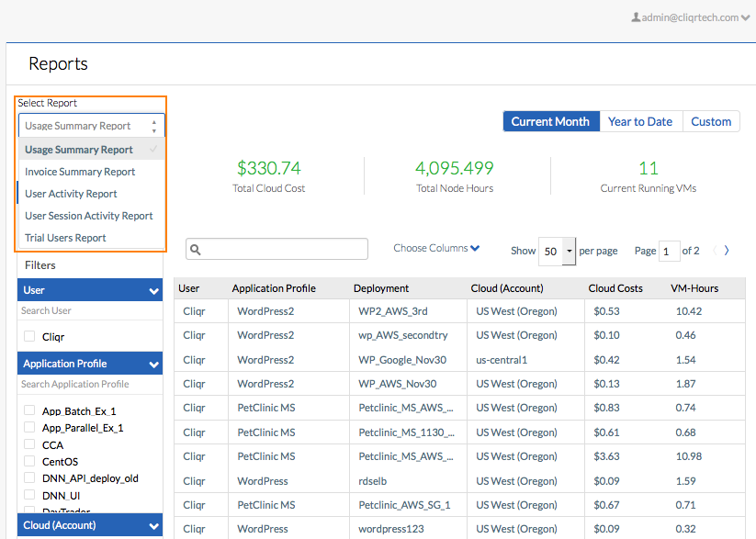The height and width of the screenshot is (539, 756).
Task: Click the user avatar icon beside admin email
Action: 636,17
